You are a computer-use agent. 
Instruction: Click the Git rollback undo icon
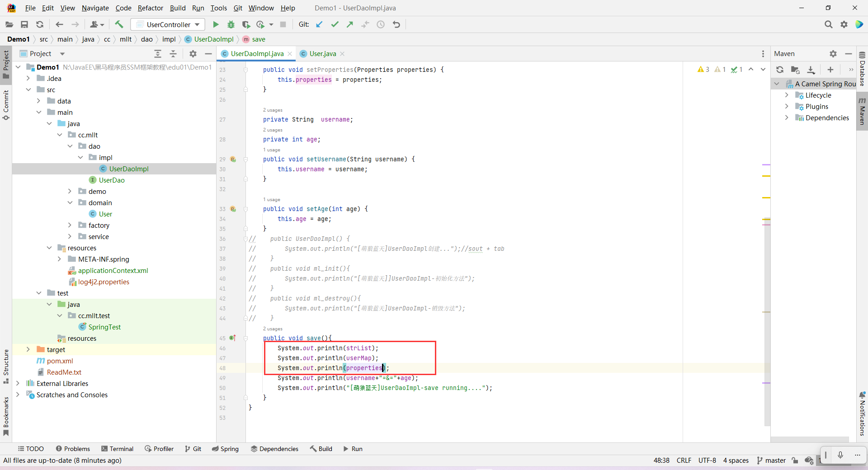pyautogui.click(x=396, y=24)
